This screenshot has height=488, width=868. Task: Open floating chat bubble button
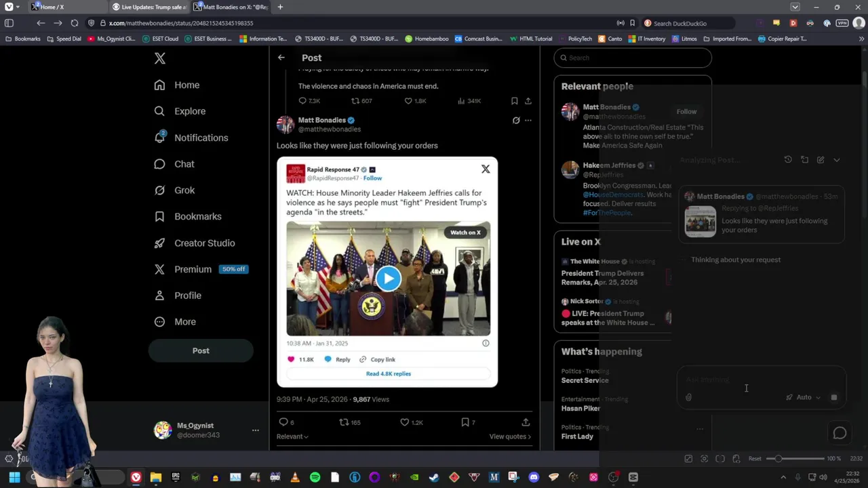840,433
